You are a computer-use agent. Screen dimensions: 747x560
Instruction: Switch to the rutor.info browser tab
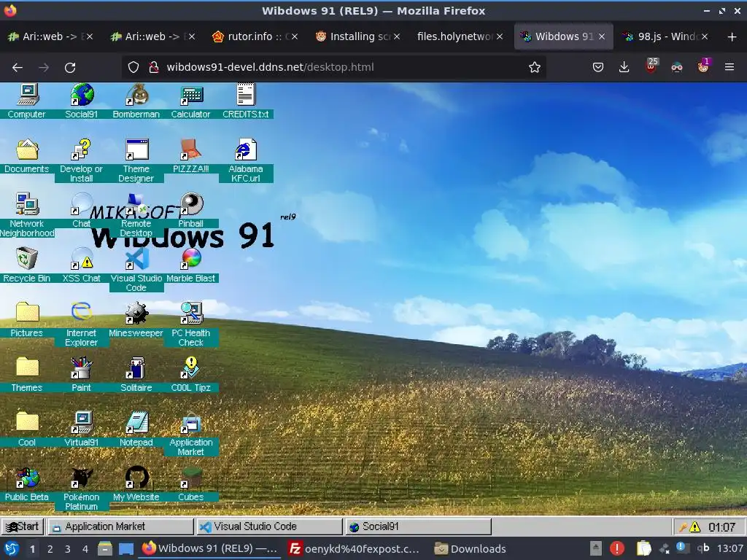tap(255, 36)
